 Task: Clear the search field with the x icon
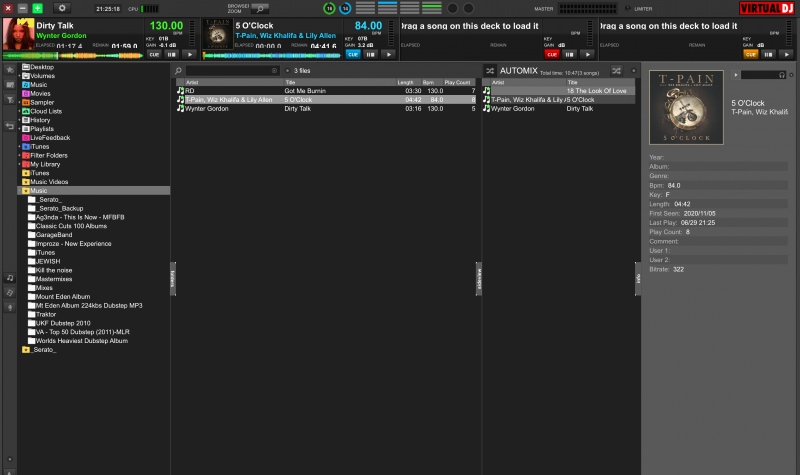tap(274, 70)
